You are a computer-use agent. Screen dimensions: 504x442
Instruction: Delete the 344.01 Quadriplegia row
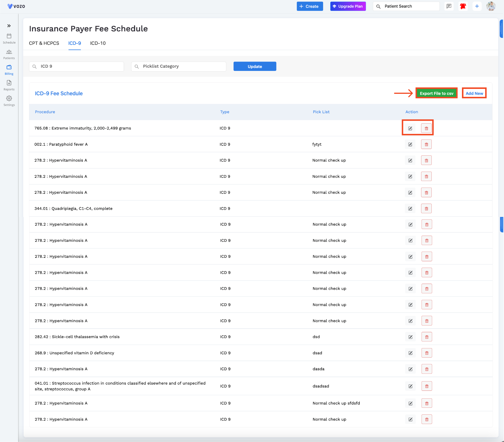coord(426,208)
